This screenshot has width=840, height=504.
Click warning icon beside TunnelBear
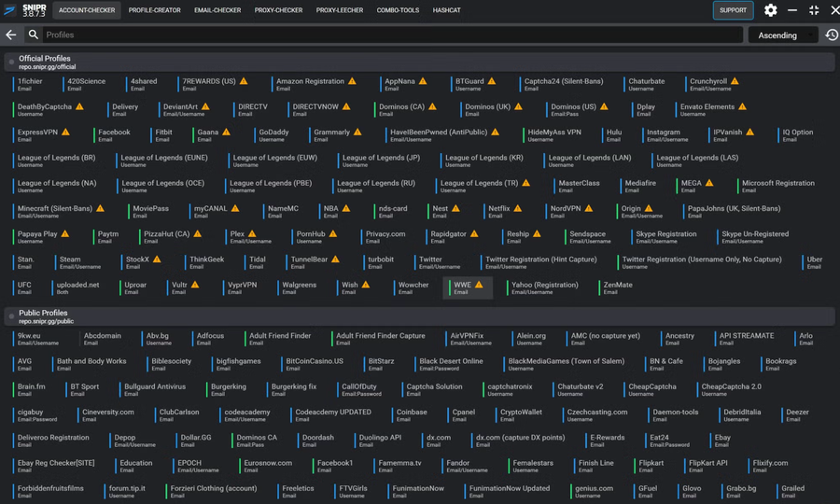pos(335,259)
